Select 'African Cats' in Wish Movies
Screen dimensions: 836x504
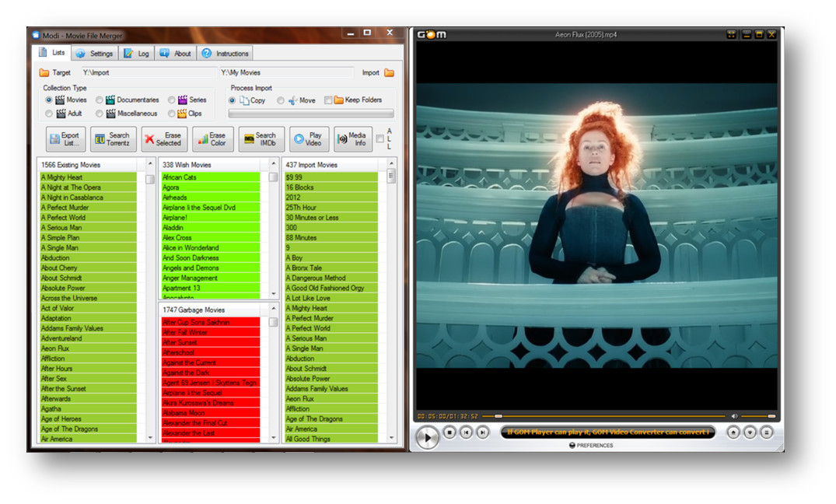click(211, 177)
